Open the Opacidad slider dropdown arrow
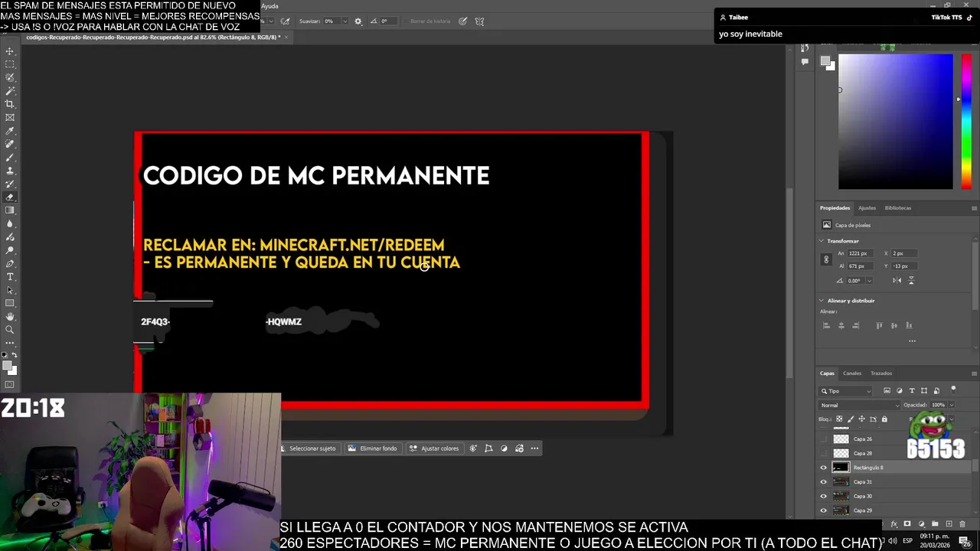 tap(951, 405)
